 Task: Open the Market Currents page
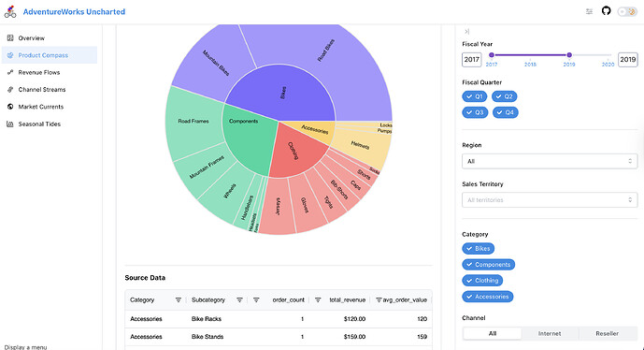(x=50, y=107)
